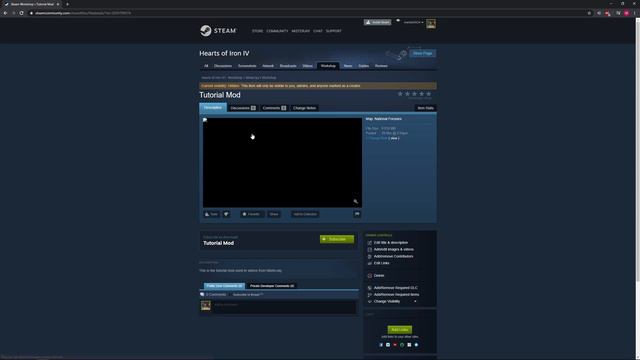Click the Add to Collection button
This screenshot has height=360, width=640.
305,214
